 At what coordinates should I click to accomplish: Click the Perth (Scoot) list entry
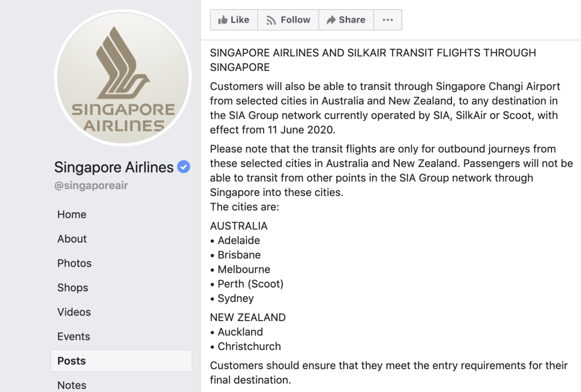coord(250,284)
